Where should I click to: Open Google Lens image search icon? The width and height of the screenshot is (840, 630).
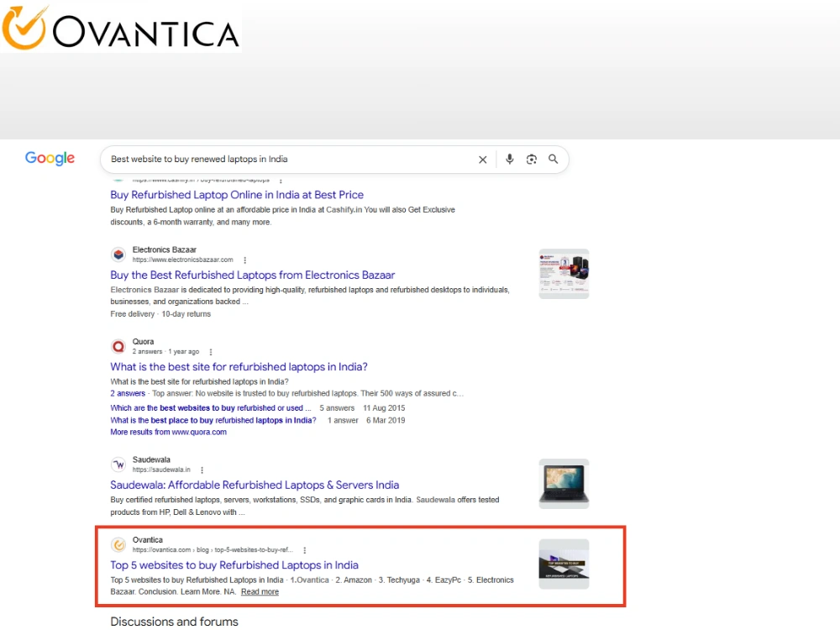tap(532, 160)
